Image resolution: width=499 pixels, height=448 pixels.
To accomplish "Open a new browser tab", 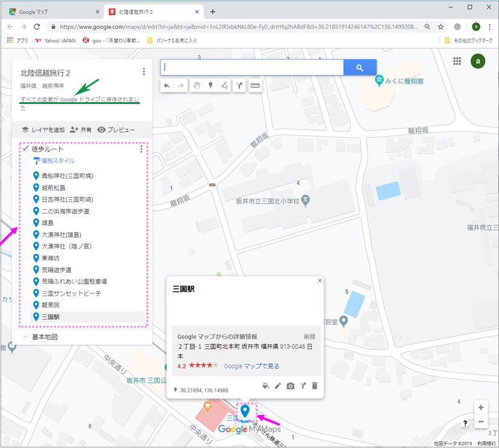I will point(212,12).
